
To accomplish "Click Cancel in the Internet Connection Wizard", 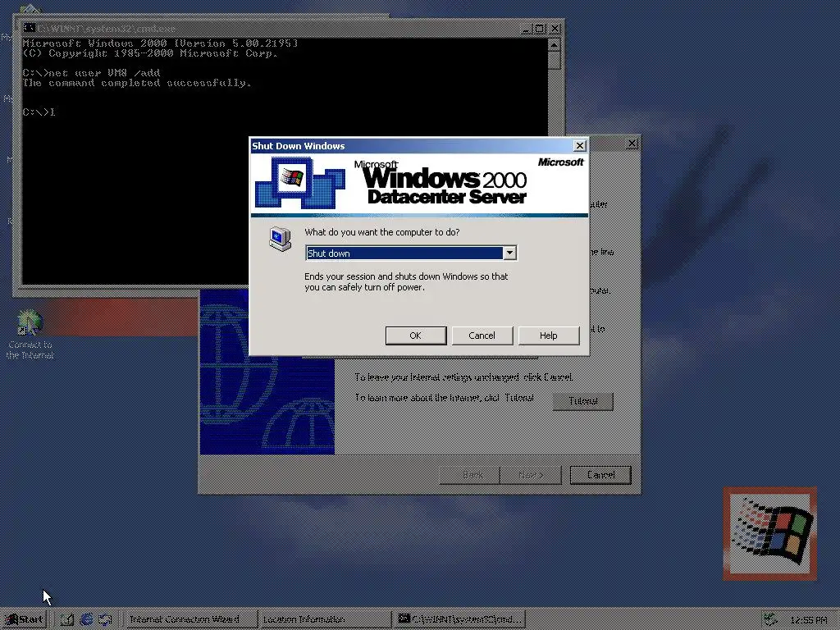I will click(600, 475).
